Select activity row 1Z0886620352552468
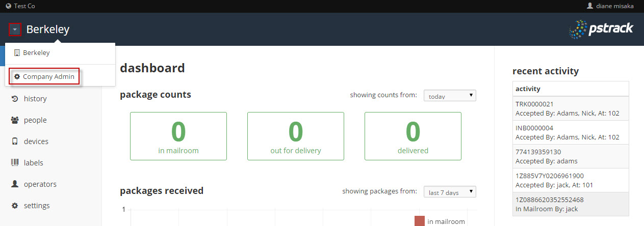 pyautogui.click(x=570, y=204)
